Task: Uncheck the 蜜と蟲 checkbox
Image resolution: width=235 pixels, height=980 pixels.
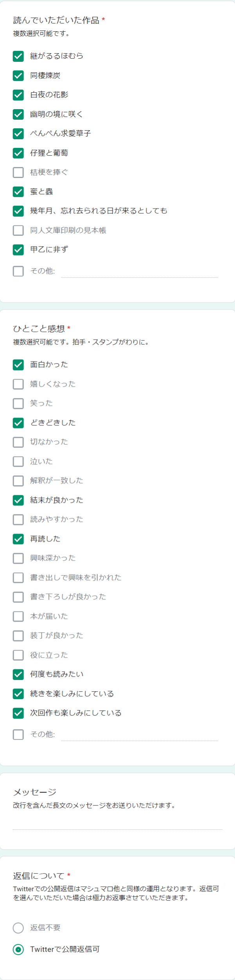Action: coord(18,192)
